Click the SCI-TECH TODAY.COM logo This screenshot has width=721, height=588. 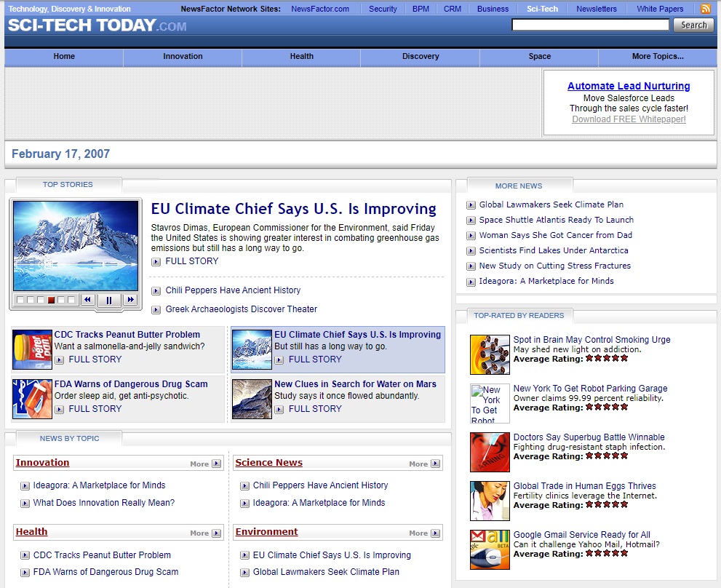click(97, 25)
